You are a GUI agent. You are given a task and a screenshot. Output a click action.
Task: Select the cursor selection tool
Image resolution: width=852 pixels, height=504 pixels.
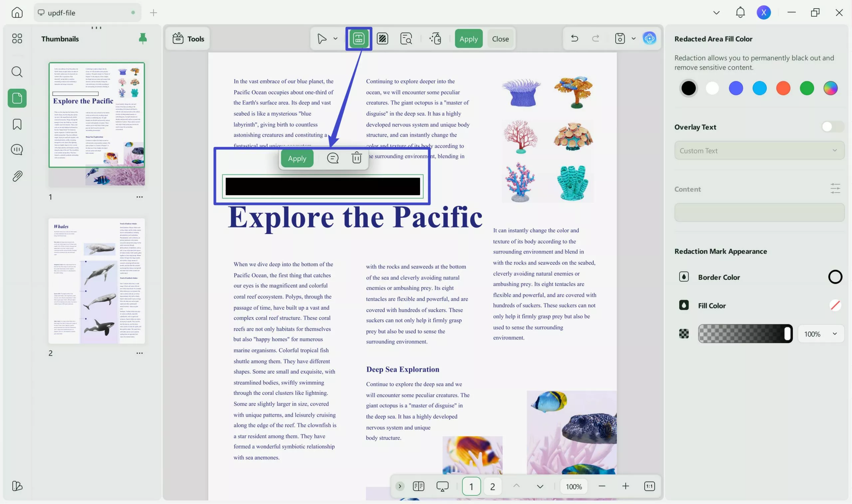pos(321,38)
